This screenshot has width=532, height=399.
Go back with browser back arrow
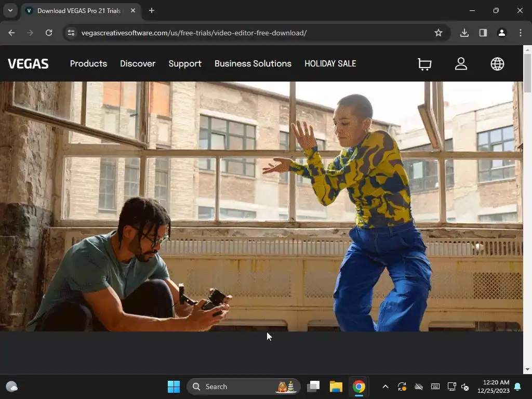(11, 33)
